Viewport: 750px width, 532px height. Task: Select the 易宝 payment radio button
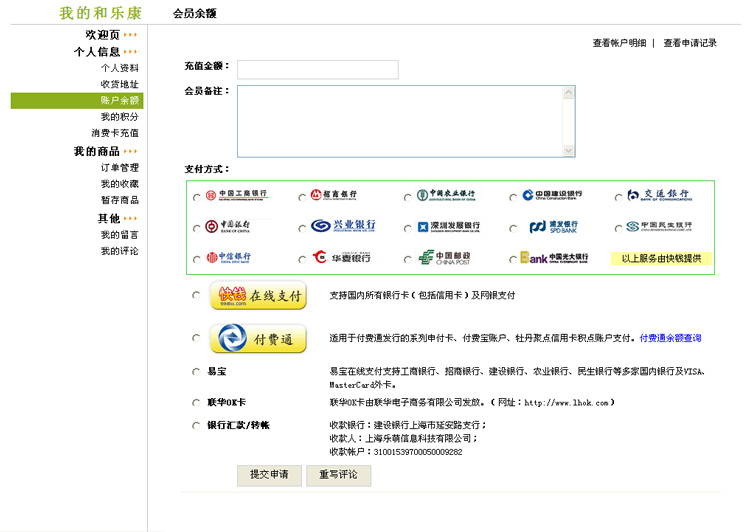tap(196, 372)
